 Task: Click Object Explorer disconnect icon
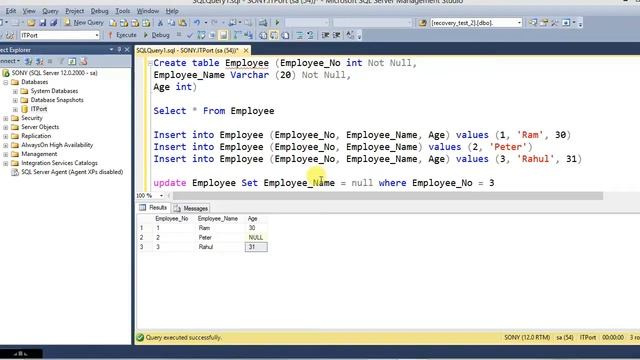[40, 61]
